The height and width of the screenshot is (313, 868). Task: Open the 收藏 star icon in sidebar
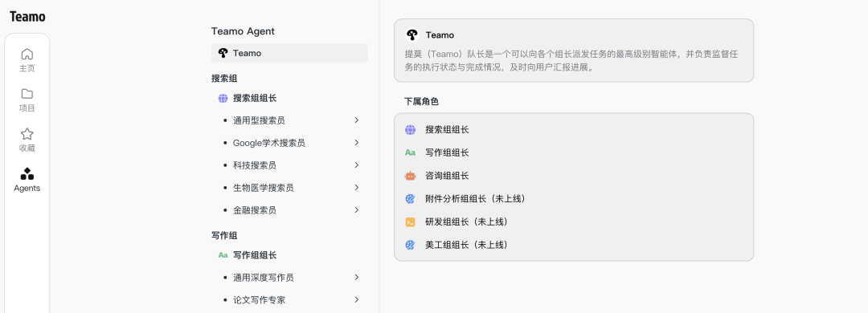pyautogui.click(x=27, y=134)
